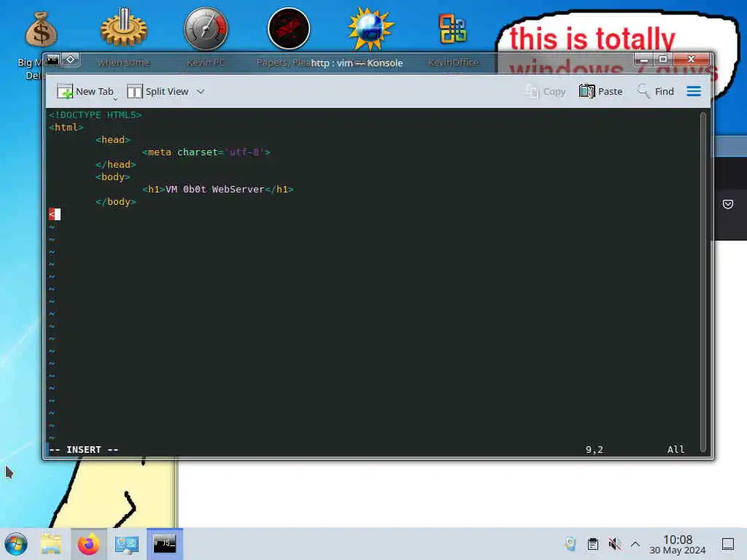Screen dimensions: 747x560
Task: Click the Pocket icon in background window
Action: (x=727, y=204)
